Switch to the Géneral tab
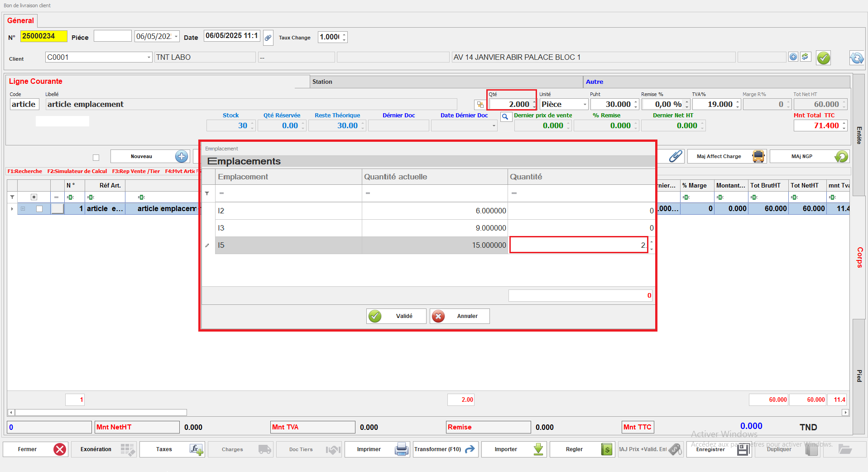This screenshot has height=472, width=868. point(20,21)
